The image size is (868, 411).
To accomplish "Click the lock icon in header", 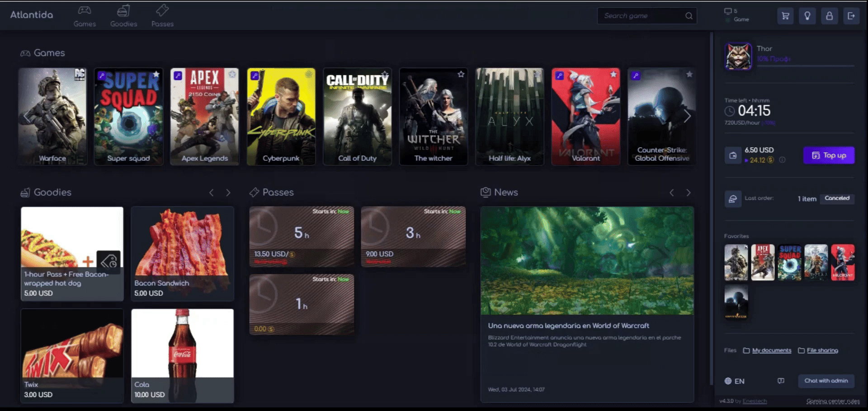I will (x=830, y=16).
